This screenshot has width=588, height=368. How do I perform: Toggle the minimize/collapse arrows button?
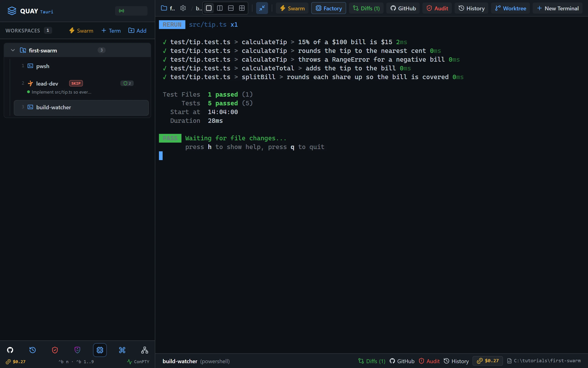click(262, 8)
